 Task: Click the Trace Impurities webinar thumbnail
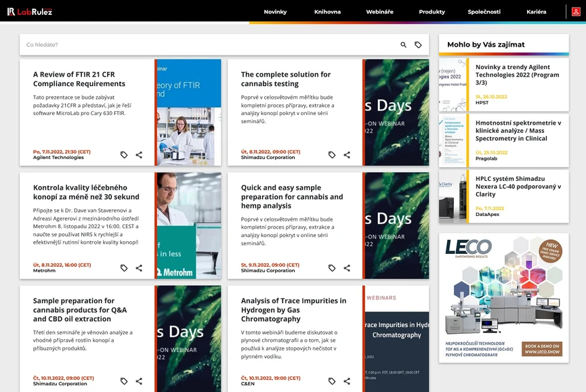[x=397, y=339]
